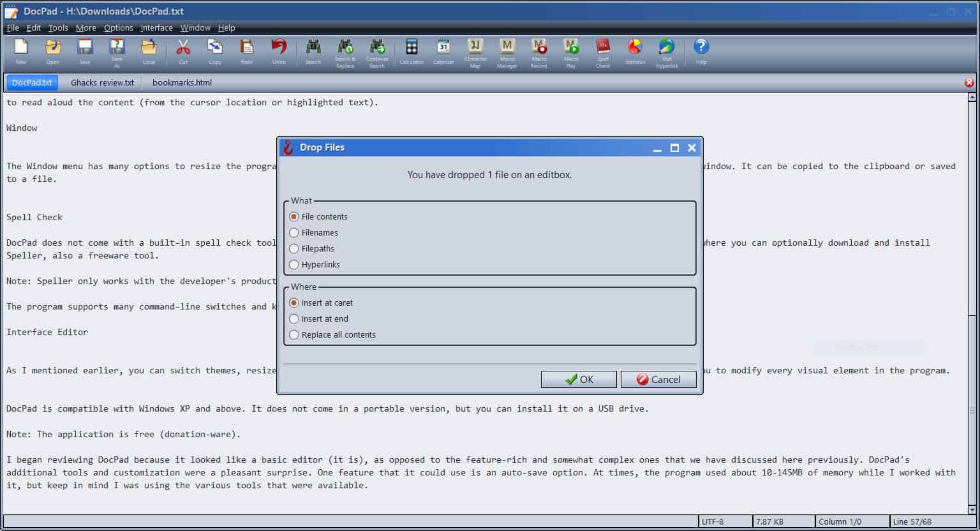Image resolution: width=980 pixels, height=531 pixels.
Task: Start Macro Record
Action: click(x=539, y=52)
